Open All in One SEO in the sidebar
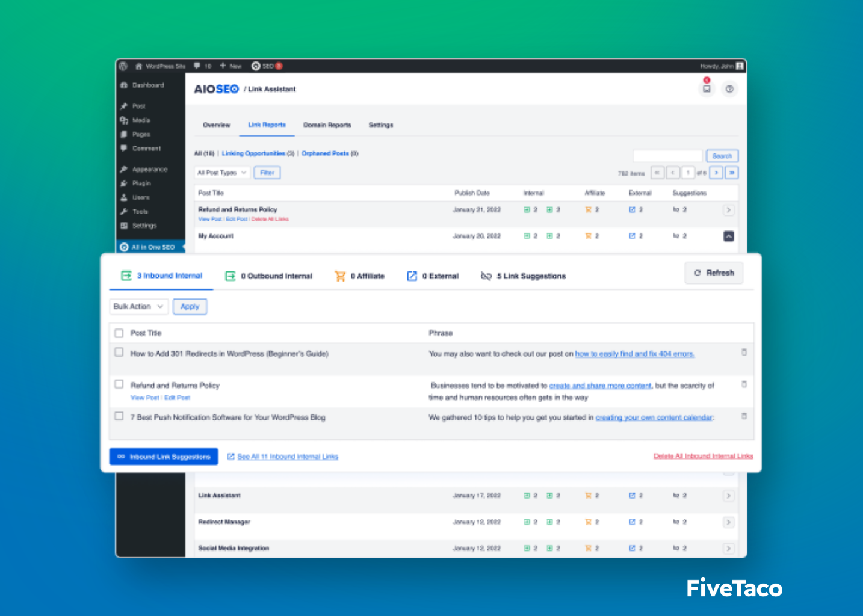Viewport: 863px width, 616px height. (150, 247)
